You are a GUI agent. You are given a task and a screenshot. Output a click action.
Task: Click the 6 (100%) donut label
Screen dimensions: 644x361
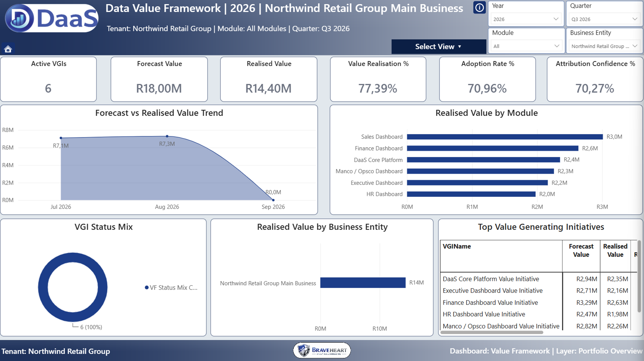coord(91,327)
